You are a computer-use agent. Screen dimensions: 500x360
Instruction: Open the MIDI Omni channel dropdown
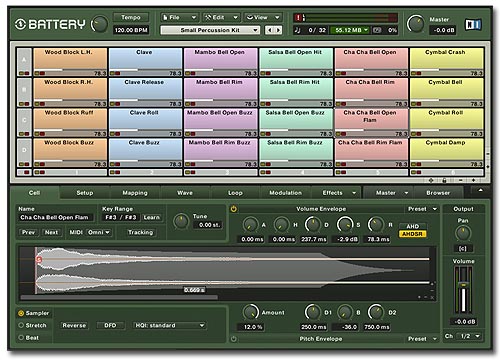[x=99, y=232]
